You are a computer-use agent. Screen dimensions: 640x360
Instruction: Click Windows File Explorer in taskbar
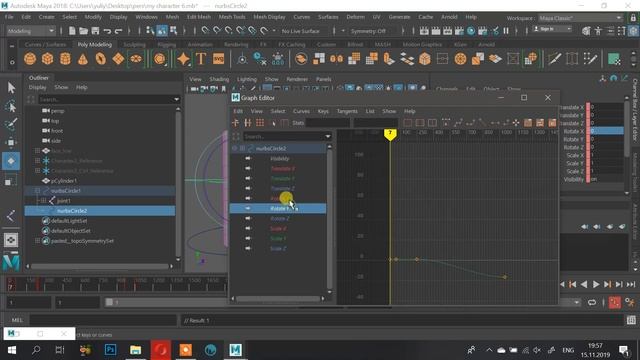click(x=136, y=350)
